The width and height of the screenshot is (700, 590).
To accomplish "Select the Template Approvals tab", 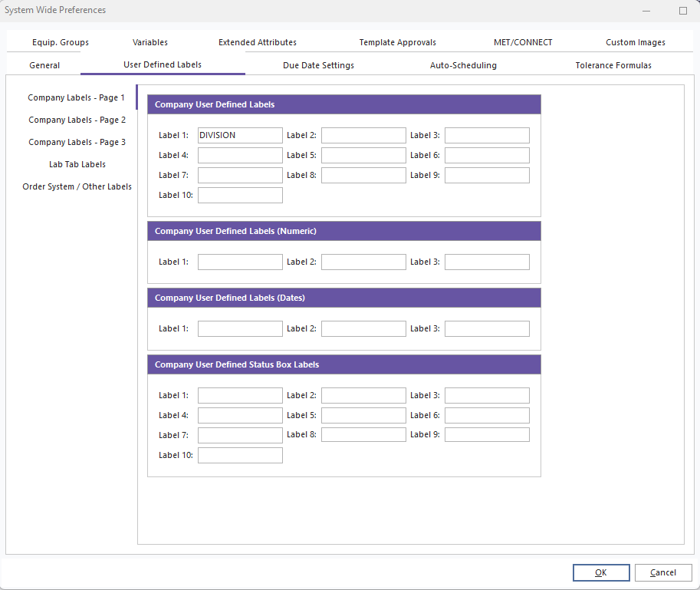I will tap(397, 42).
